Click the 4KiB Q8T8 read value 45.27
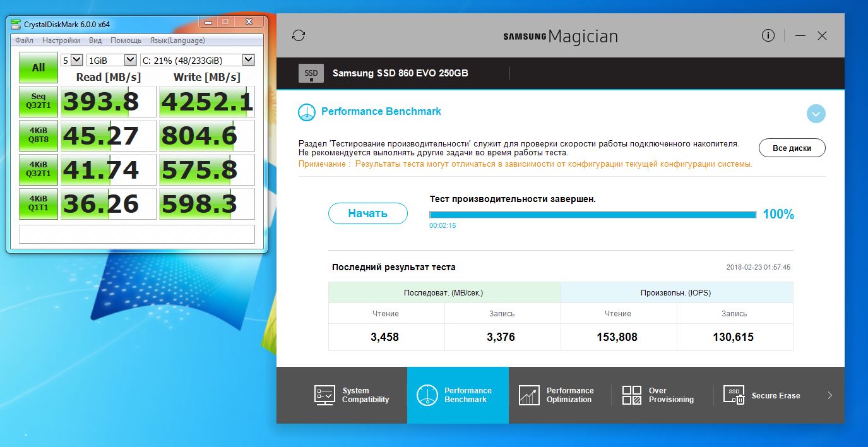 click(108, 136)
